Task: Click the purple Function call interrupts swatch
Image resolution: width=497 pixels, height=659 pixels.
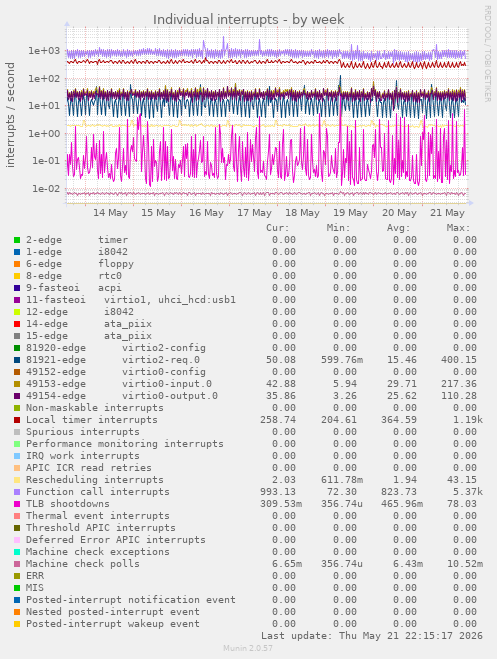Action: click(17, 492)
